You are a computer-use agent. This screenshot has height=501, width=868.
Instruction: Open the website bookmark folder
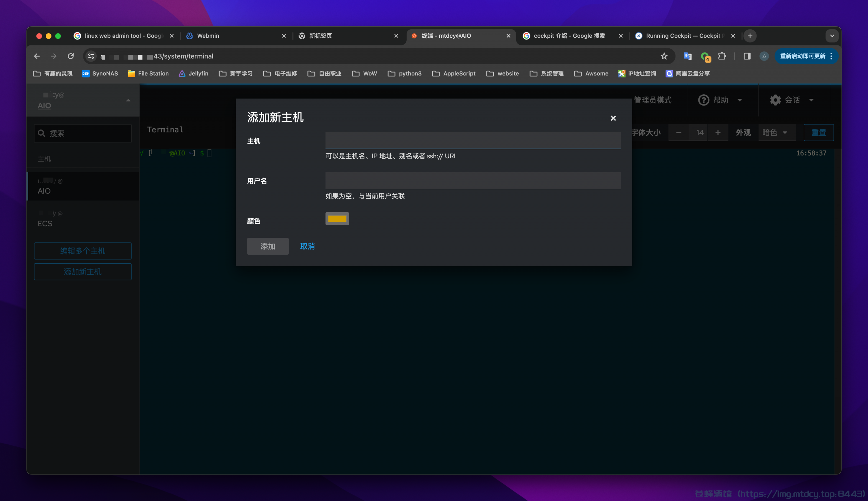pos(502,73)
